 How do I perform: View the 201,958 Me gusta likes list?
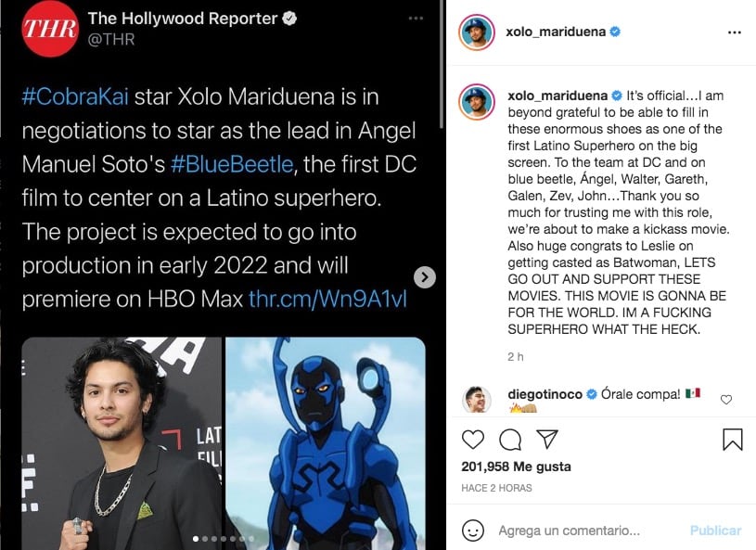point(516,467)
